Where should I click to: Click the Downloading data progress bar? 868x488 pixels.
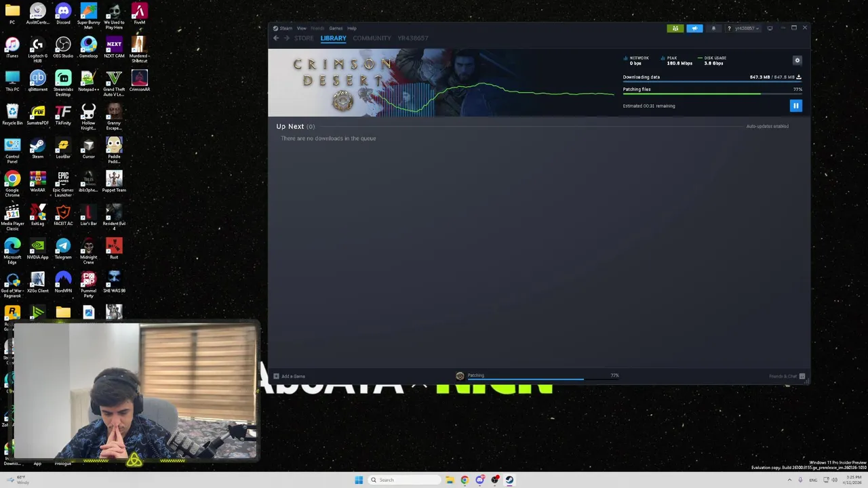[x=712, y=83]
